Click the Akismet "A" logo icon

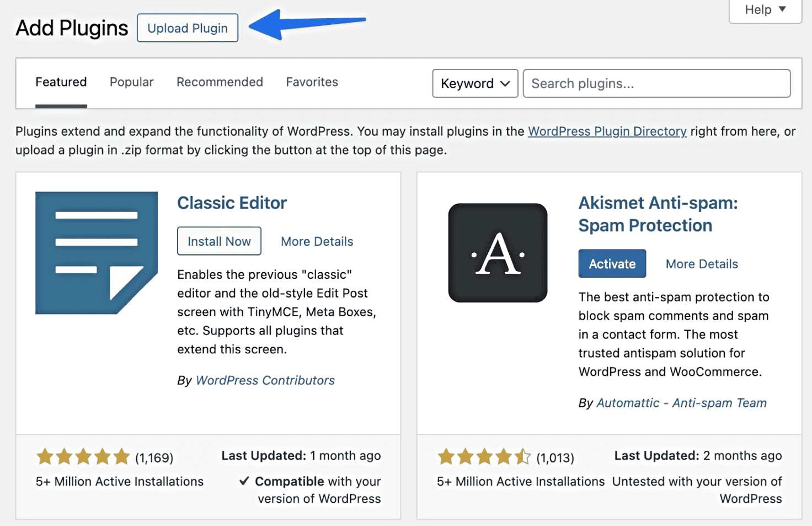click(497, 252)
